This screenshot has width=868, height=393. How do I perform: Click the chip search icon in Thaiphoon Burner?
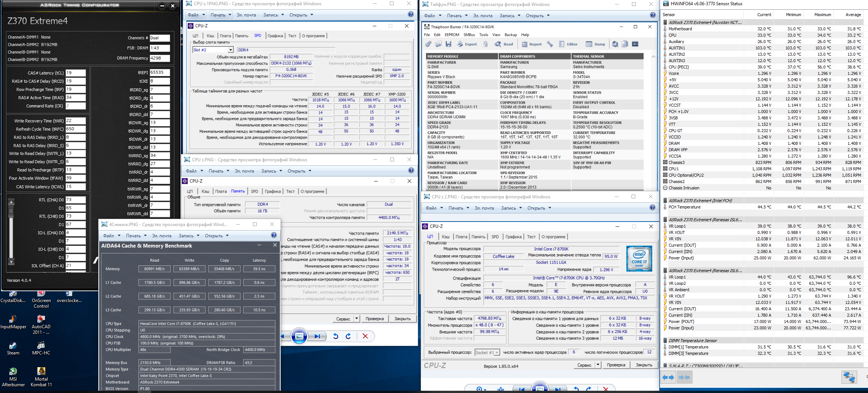point(615,44)
